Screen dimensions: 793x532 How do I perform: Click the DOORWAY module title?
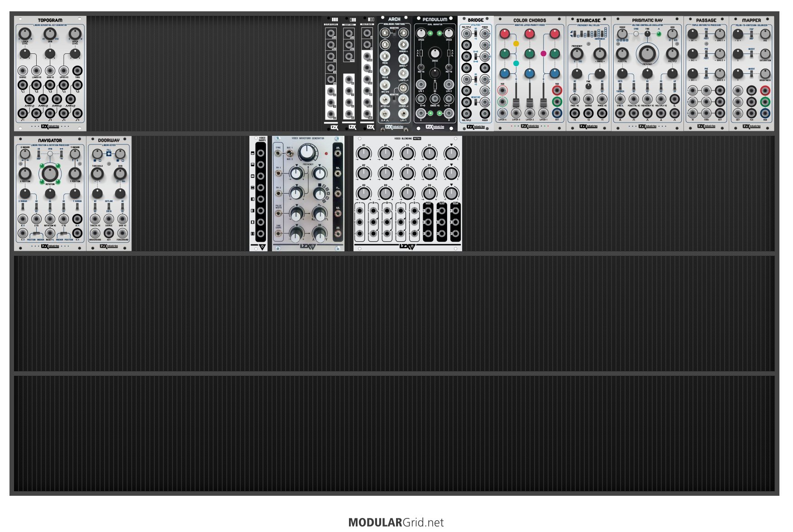[x=109, y=140]
